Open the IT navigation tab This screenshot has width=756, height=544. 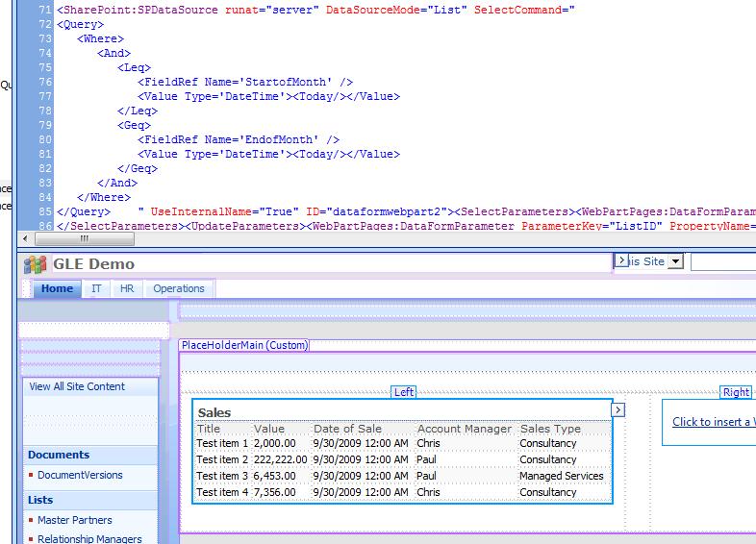(x=97, y=288)
